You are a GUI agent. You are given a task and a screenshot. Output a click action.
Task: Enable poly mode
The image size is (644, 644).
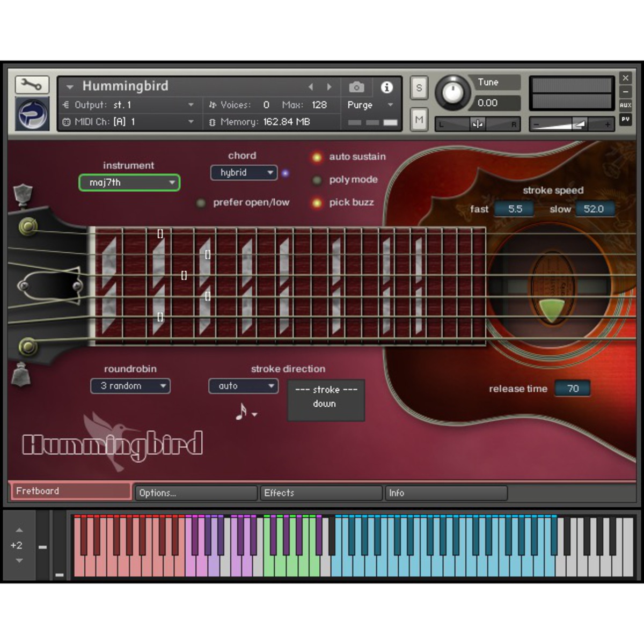point(317,180)
